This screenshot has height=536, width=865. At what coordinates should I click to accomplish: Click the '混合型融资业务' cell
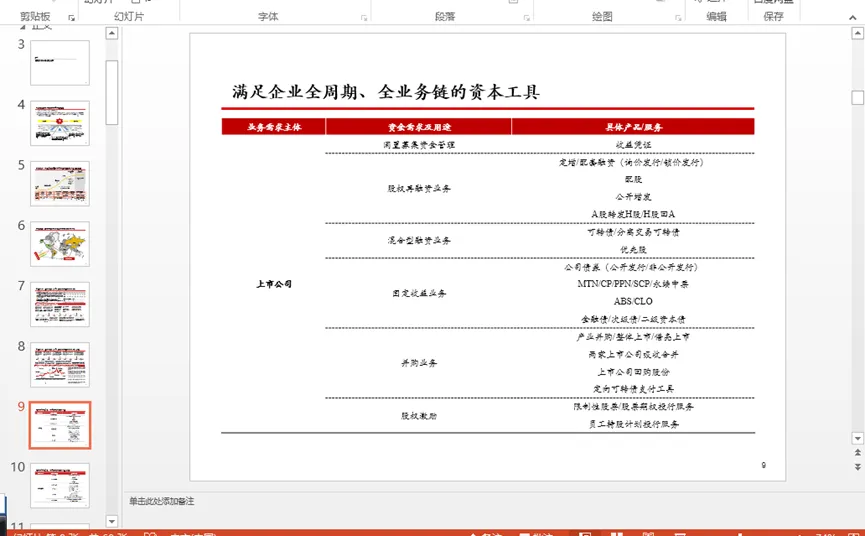[419, 240]
